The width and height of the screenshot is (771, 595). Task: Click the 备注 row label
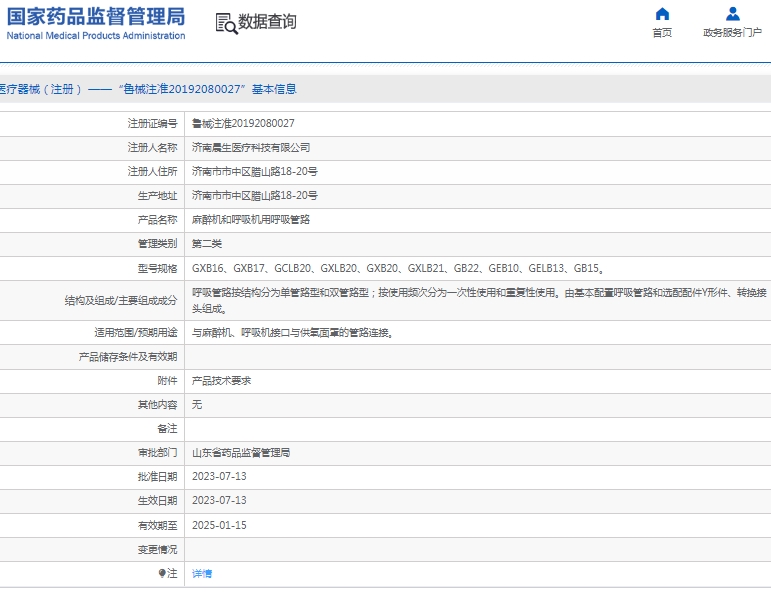167,429
